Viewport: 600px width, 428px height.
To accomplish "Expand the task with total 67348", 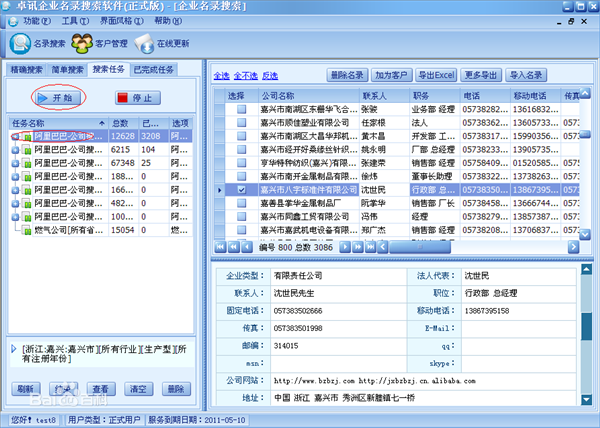I will coord(15,163).
